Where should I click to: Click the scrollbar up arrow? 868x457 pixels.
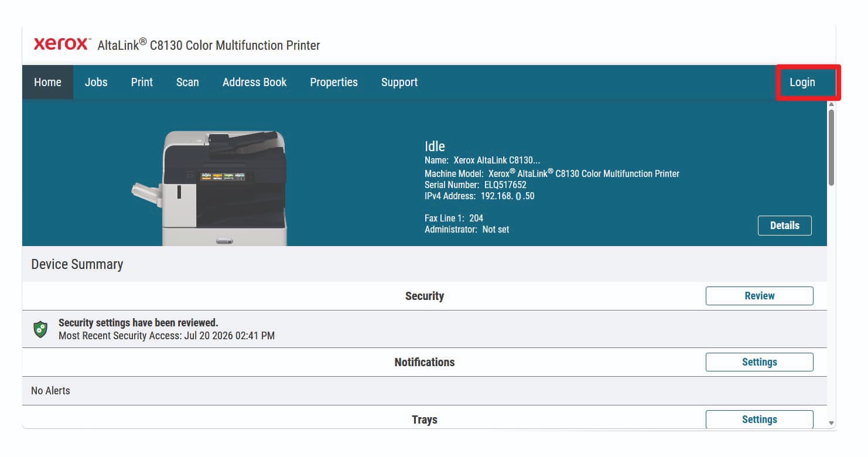[831, 104]
